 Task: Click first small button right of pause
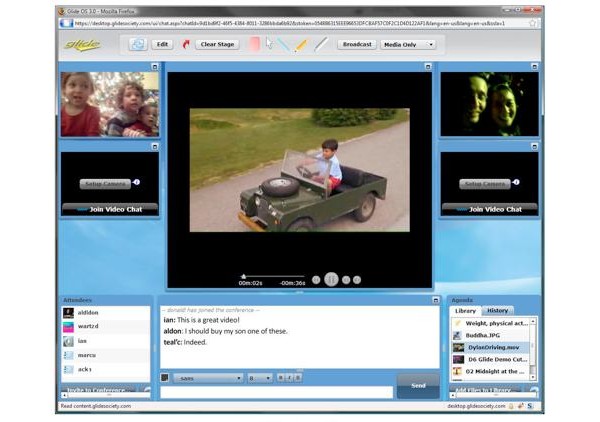pos(346,280)
